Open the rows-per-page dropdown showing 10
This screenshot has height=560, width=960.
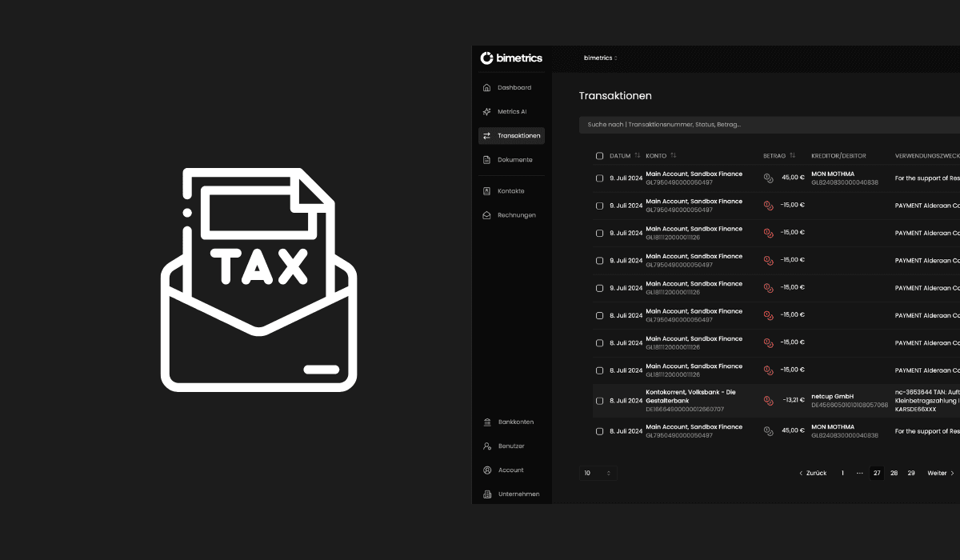[598, 474]
